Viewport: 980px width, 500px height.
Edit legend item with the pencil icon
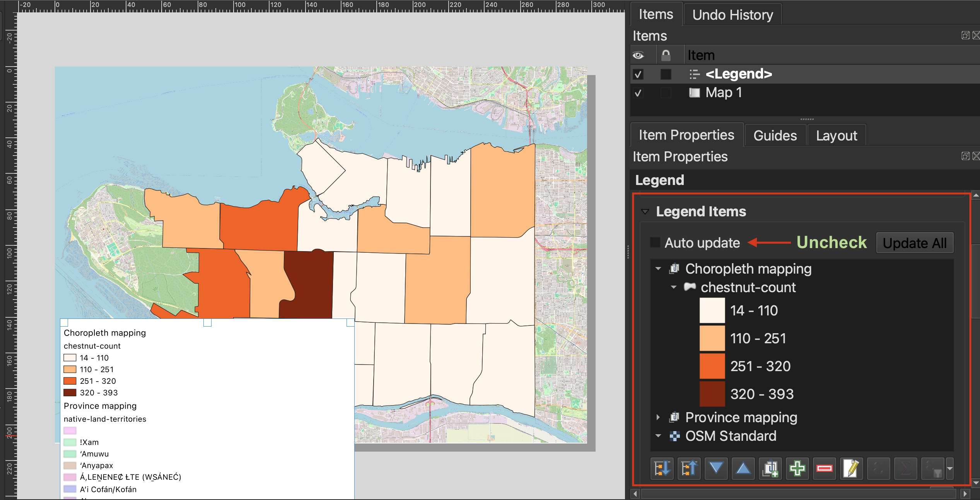point(851,469)
